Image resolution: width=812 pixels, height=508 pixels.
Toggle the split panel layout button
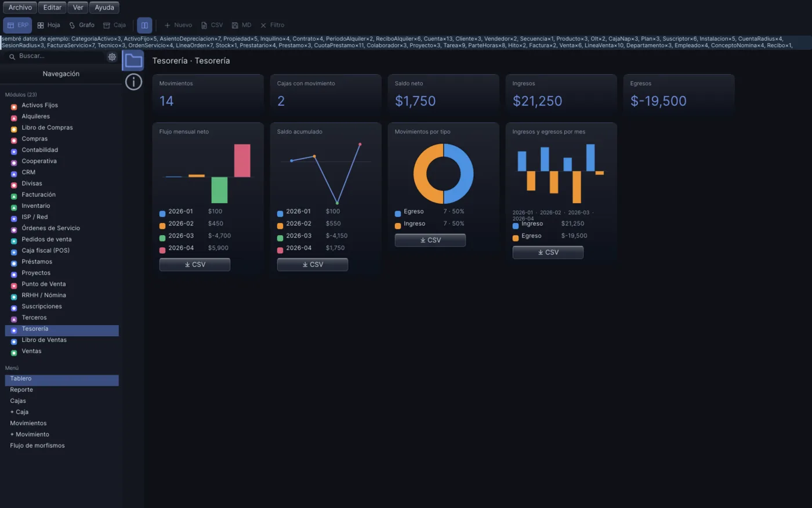144,25
